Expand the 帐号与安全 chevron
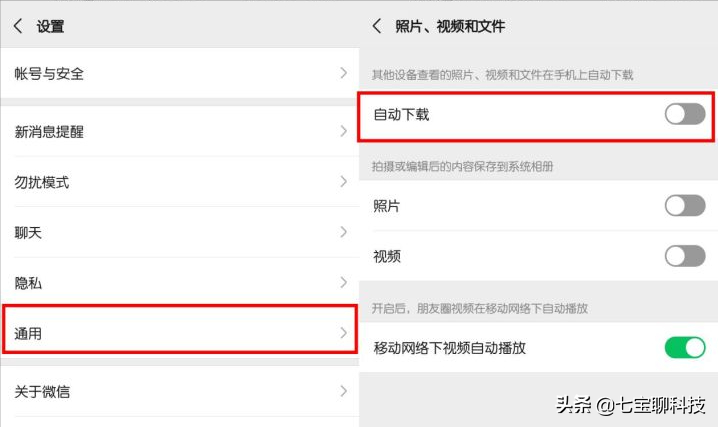The height and width of the screenshot is (427, 718). tap(343, 73)
